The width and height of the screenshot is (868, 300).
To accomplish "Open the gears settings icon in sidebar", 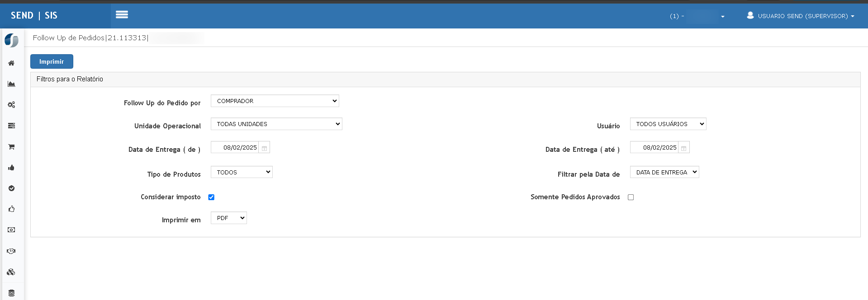I will point(11,105).
